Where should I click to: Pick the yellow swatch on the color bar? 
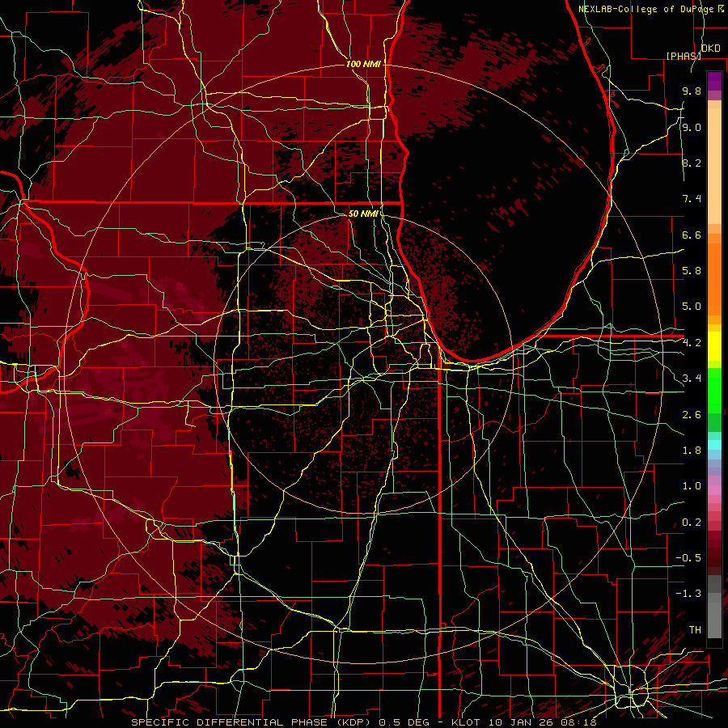[x=714, y=346]
